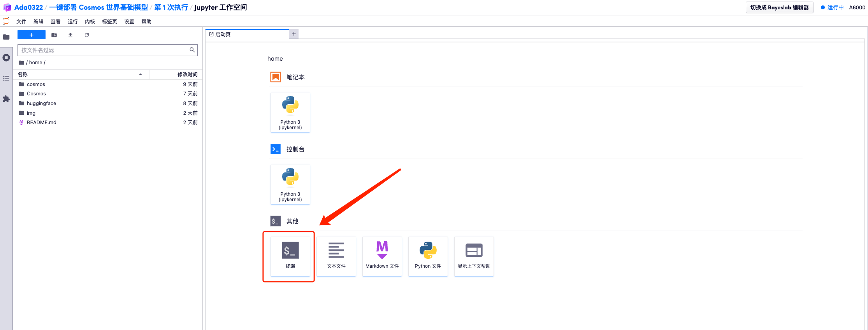Open the Terminal launcher card

[290, 256]
